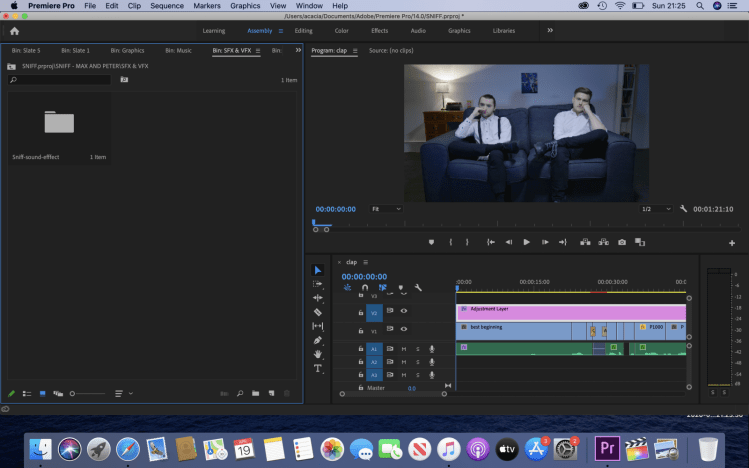Select the Ripple Edit tool

(x=318, y=298)
